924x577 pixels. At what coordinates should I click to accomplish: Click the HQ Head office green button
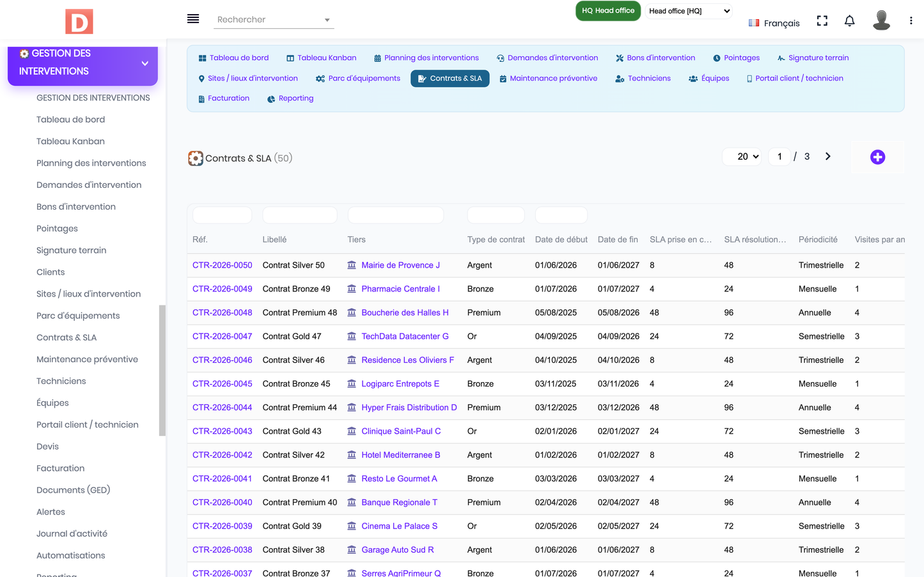tap(608, 11)
